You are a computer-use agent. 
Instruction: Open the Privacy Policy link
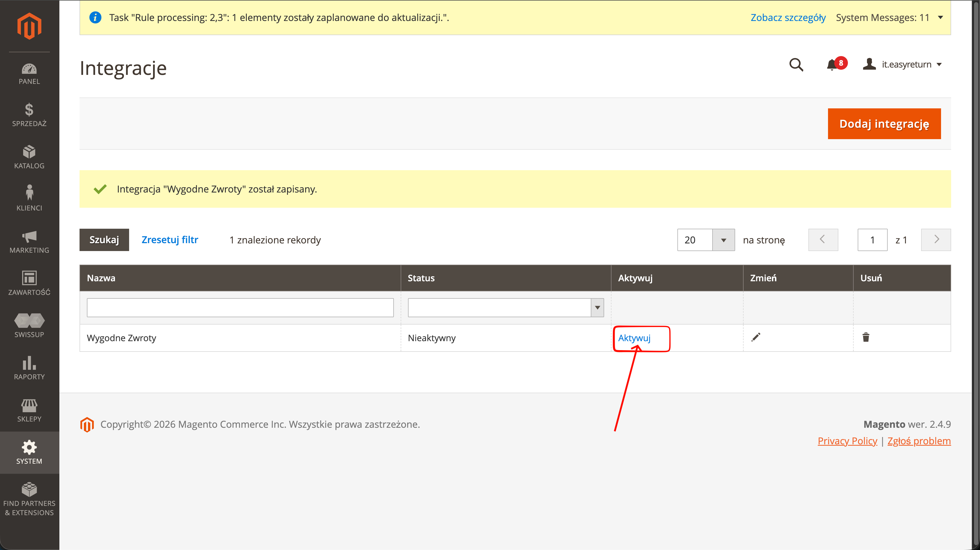point(847,441)
